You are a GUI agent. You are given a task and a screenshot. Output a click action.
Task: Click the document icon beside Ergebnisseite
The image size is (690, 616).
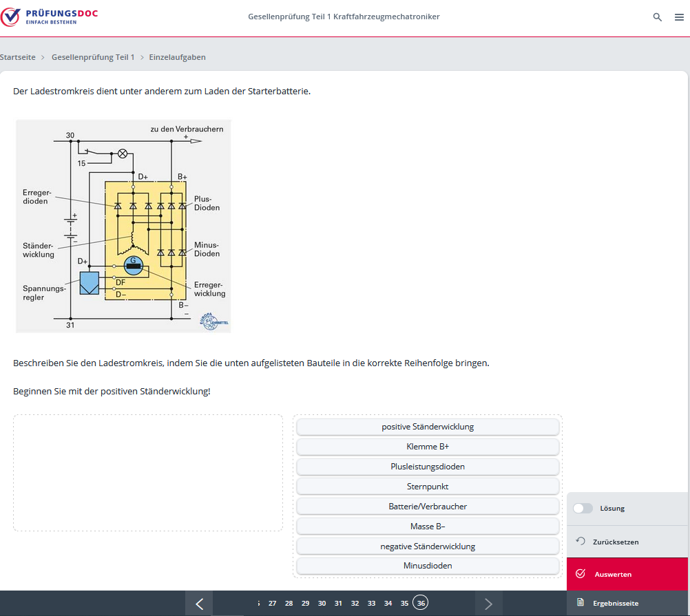[580, 603]
